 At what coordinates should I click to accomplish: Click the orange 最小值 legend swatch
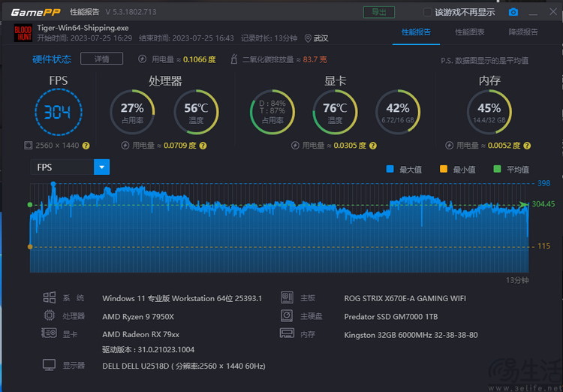[x=444, y=169]
